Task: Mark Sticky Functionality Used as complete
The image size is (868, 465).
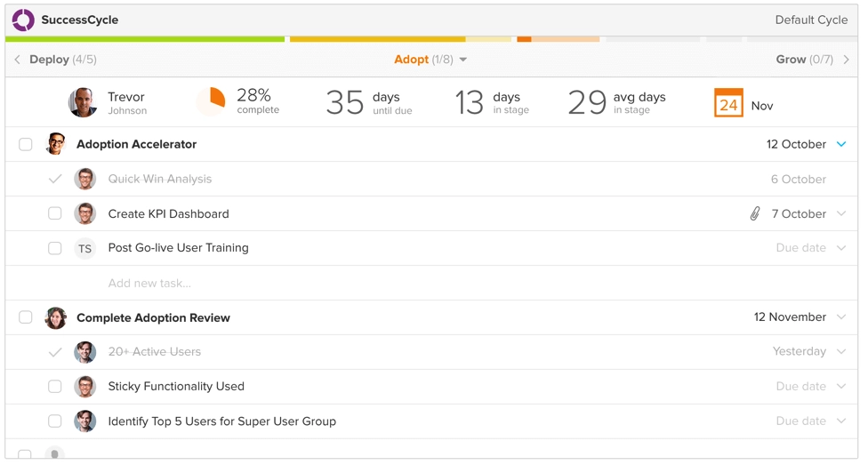Action: tap(55, 387)
